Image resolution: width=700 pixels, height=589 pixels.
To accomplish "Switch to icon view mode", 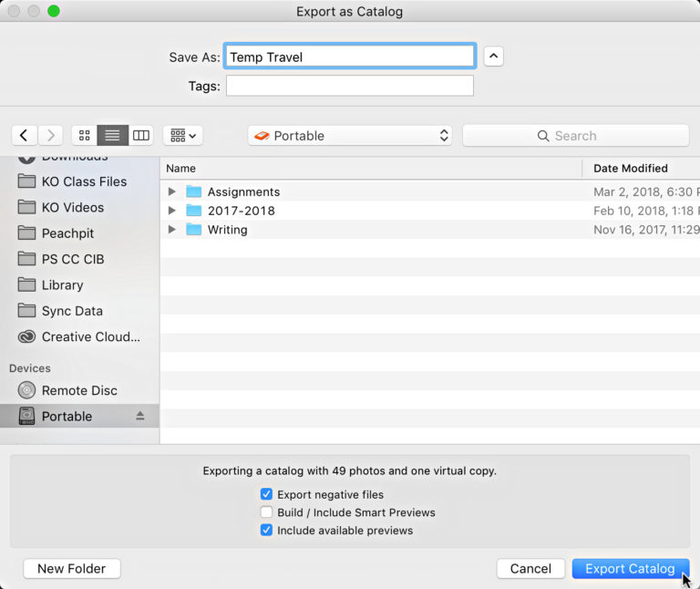I will tap(85, 136).
